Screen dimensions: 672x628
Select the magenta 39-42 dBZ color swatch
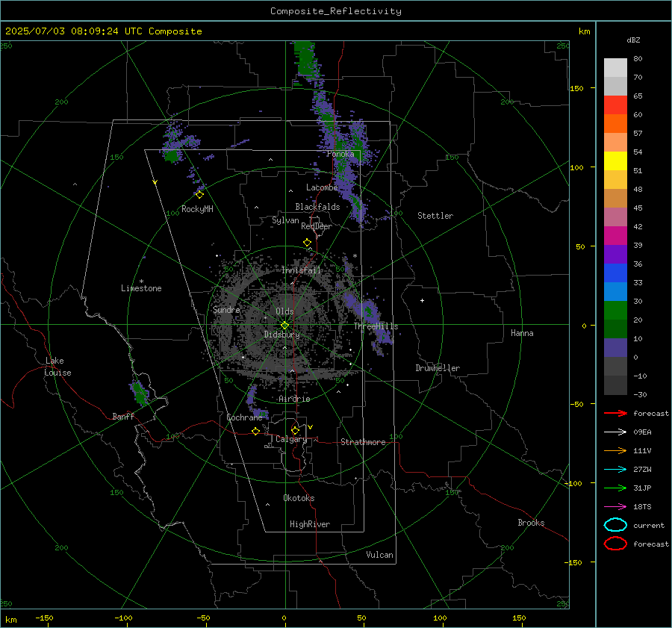click(615, 236)
